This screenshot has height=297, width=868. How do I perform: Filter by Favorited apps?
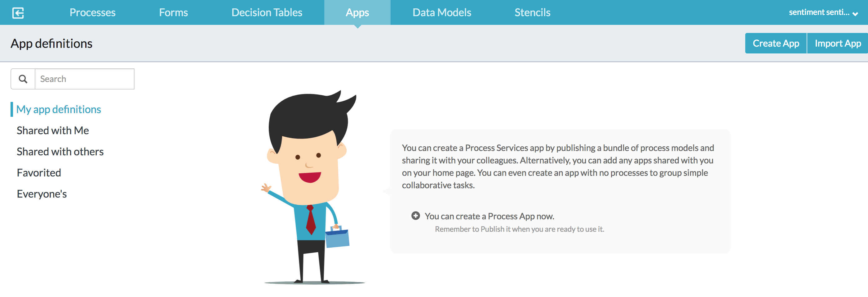[39, 173]
